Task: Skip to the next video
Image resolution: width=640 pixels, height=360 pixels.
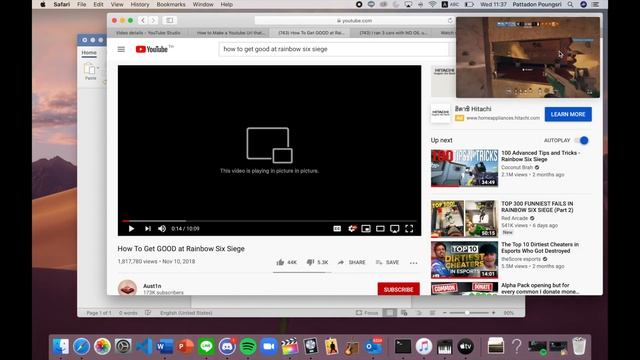Action: click(147, 229)
